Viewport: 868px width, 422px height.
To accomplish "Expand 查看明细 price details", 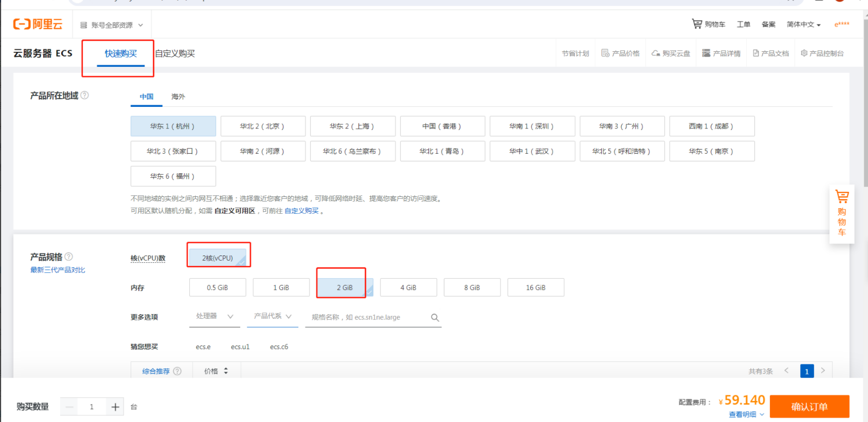I will tap(746, 414).
